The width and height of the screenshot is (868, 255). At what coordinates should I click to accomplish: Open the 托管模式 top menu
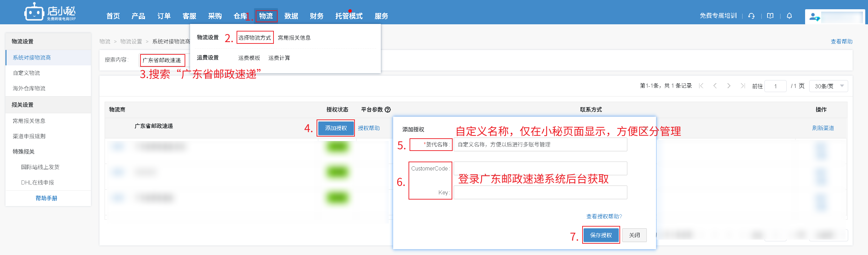(x=349, y=16)
